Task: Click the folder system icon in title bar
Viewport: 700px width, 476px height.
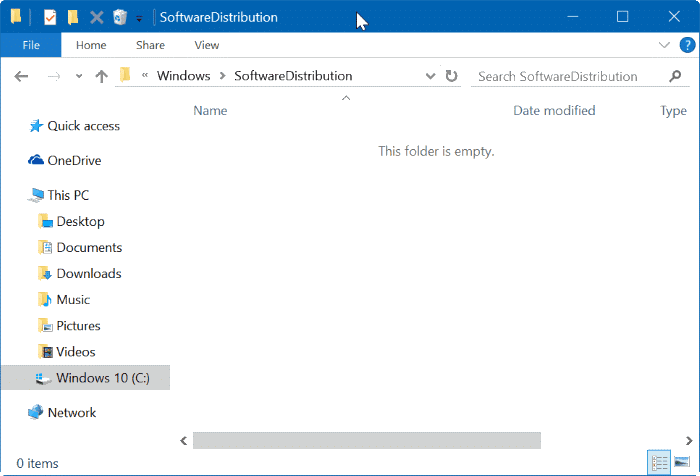Action: [x=16, y=17]
